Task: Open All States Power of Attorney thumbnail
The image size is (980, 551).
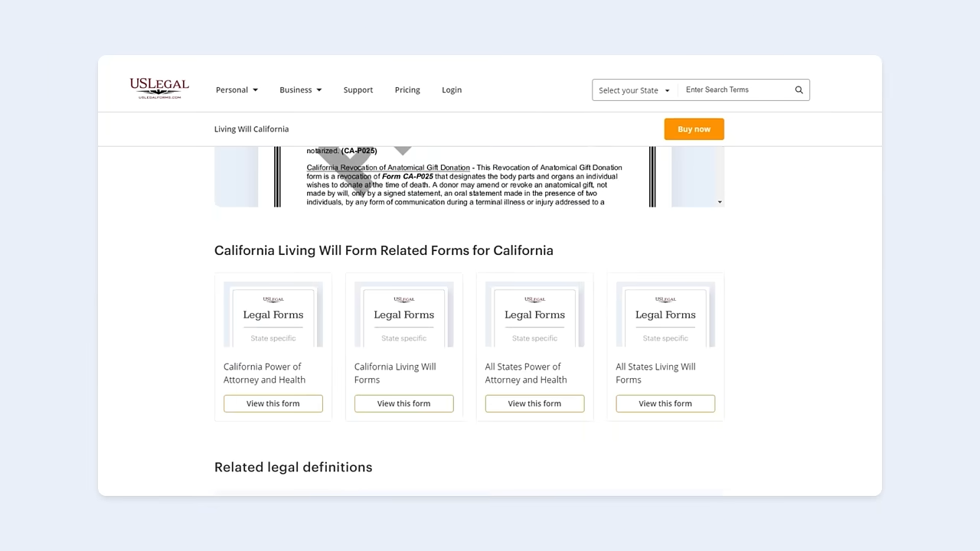Action: pyautogui.click(x=534, y=315)
